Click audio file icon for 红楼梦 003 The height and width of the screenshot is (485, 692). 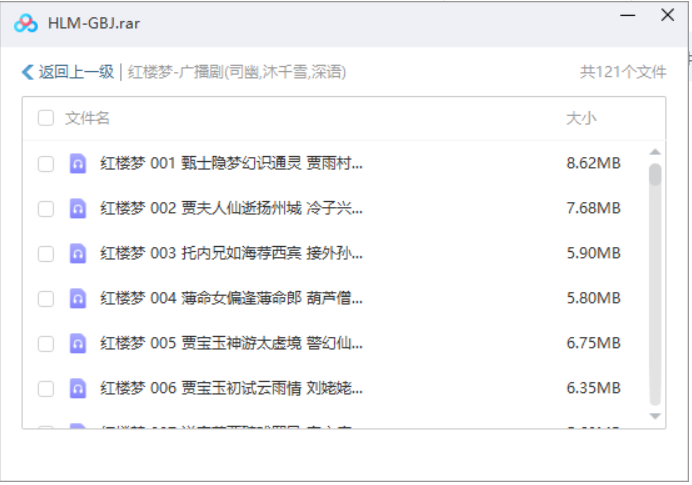click(x=77, y=254)
